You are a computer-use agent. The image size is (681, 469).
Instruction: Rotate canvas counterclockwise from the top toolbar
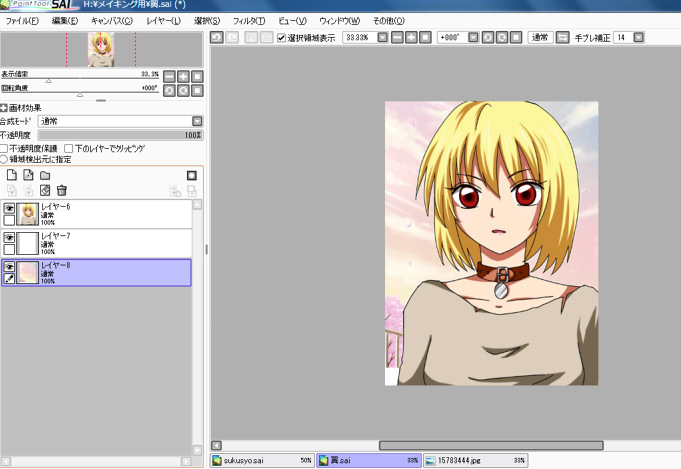(x=488, y=37)
